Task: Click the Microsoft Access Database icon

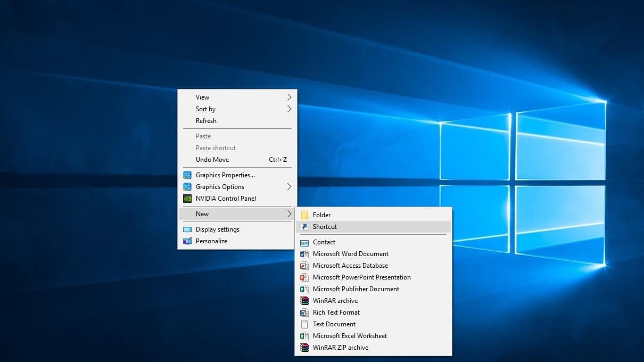Action: tap(304, 266)
